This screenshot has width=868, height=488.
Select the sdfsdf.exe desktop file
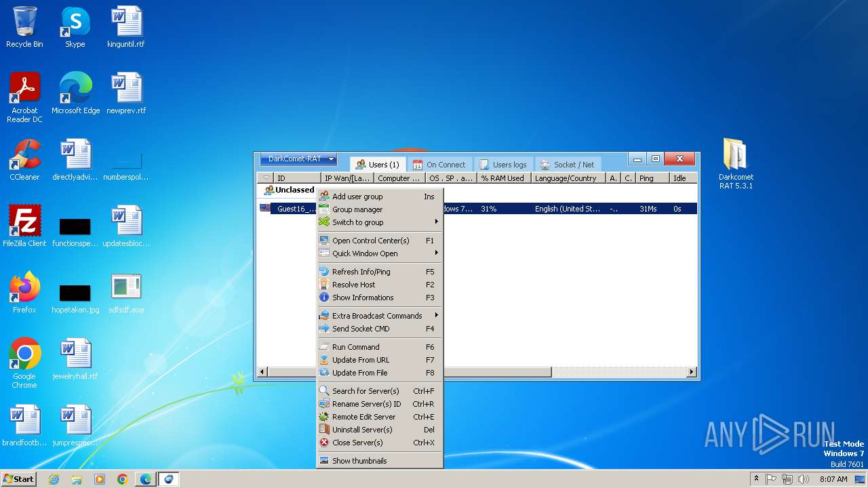(126, 293)
